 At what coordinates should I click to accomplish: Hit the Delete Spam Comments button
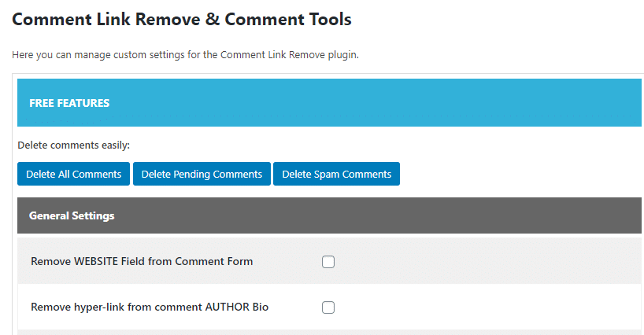[x=336, y=174]
